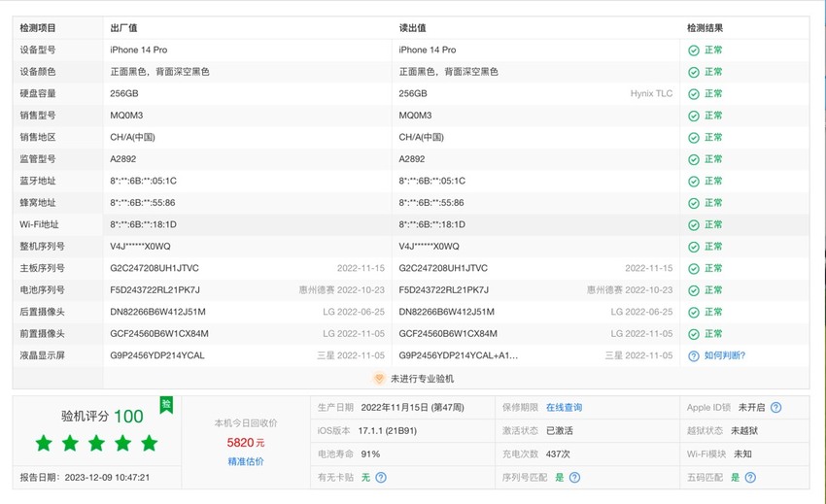
Task: Click the 出厂值 cell V4J******X0WQ
Action: click(140, 247)
